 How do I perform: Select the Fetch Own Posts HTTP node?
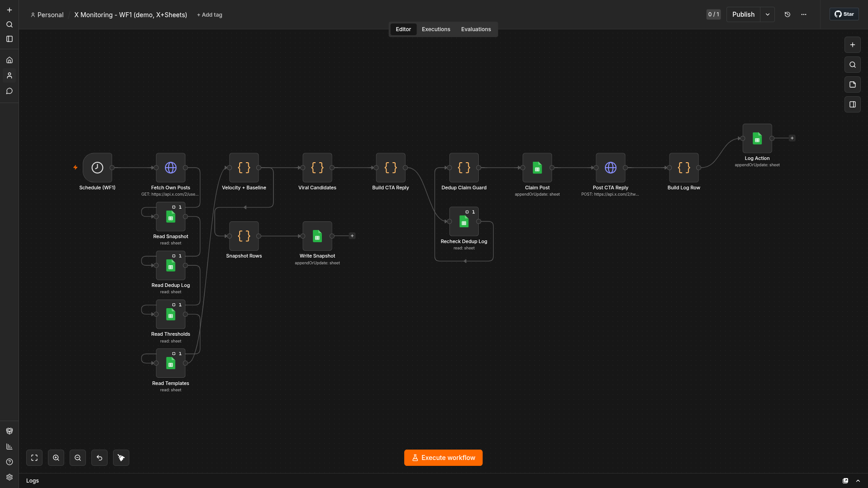[170, 168]
